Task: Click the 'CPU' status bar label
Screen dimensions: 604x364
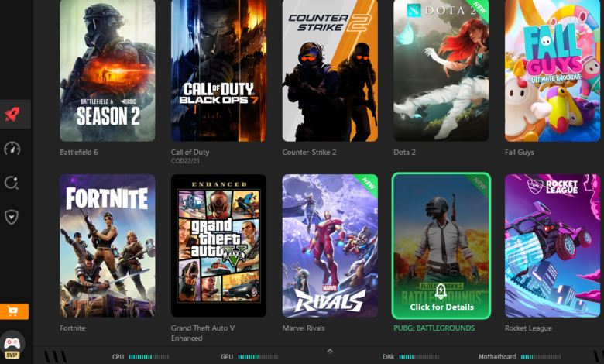Action: tap(118, 357)
